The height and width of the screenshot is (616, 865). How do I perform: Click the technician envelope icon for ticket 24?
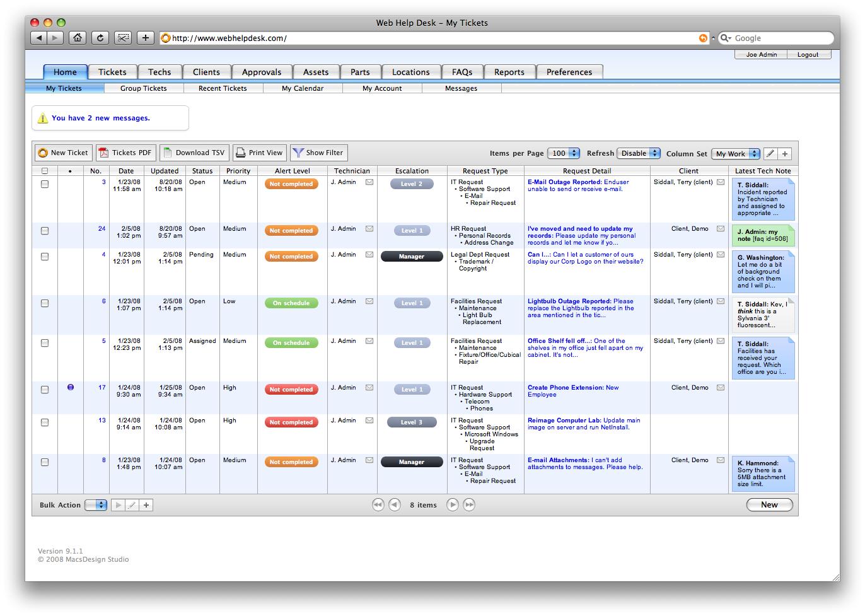click(x=369, y=229)
